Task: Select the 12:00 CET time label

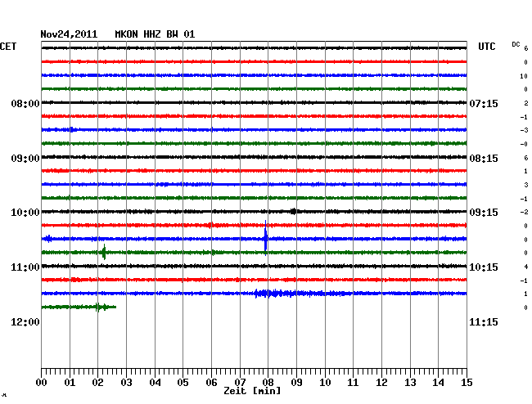Action: (25, 322)
